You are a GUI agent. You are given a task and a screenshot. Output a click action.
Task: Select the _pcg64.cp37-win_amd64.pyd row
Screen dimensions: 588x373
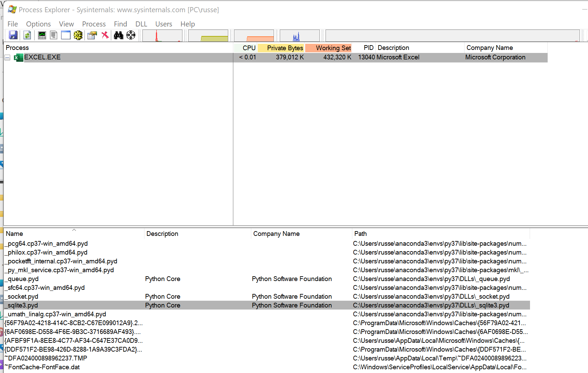coord(267,244)
